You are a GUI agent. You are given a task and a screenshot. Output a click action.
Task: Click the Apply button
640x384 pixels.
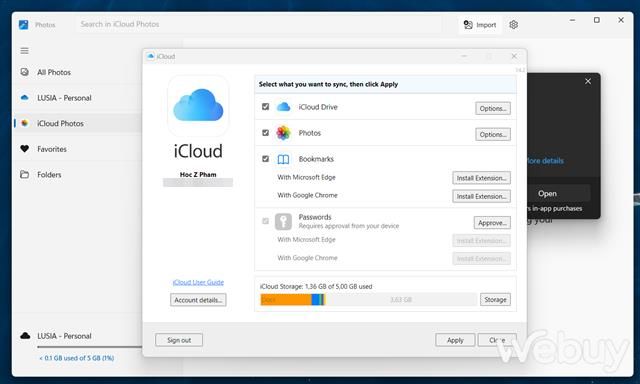455,340
